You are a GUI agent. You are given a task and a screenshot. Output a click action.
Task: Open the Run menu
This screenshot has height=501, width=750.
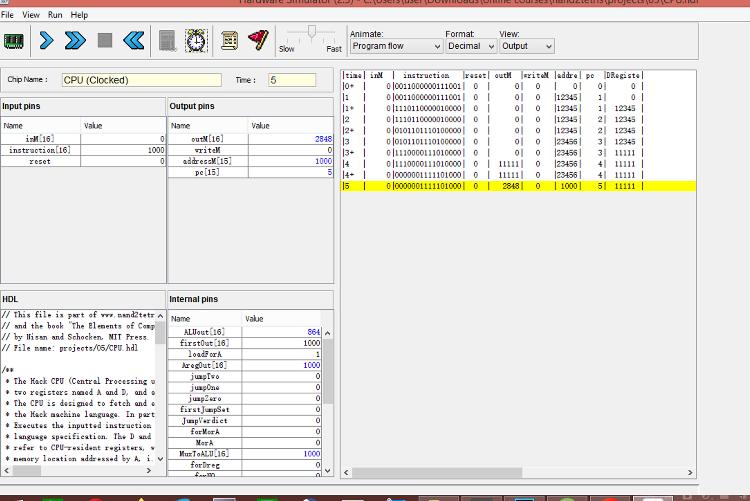55,15
